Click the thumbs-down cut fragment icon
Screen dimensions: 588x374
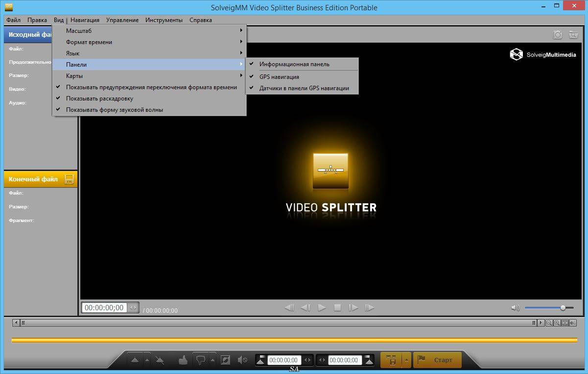click(200, 360)
